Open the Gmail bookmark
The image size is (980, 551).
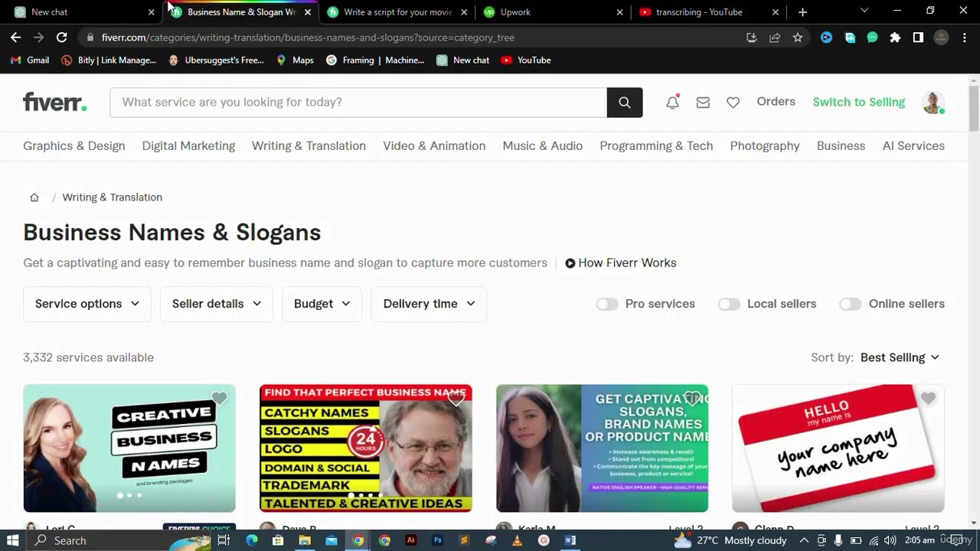coord(30,60)
